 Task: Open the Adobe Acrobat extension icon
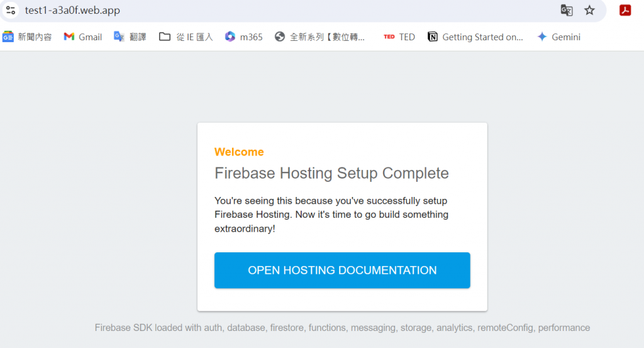[x=625, y=10]
